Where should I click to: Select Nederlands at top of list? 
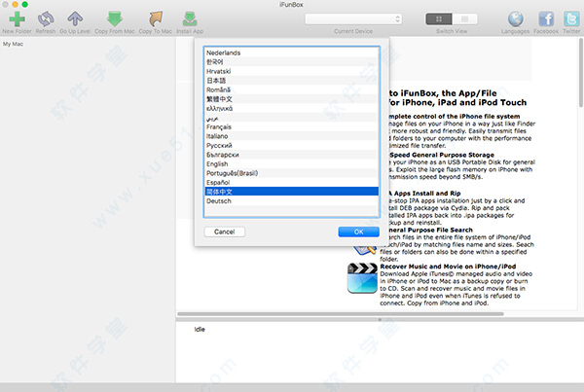[224, 53]
